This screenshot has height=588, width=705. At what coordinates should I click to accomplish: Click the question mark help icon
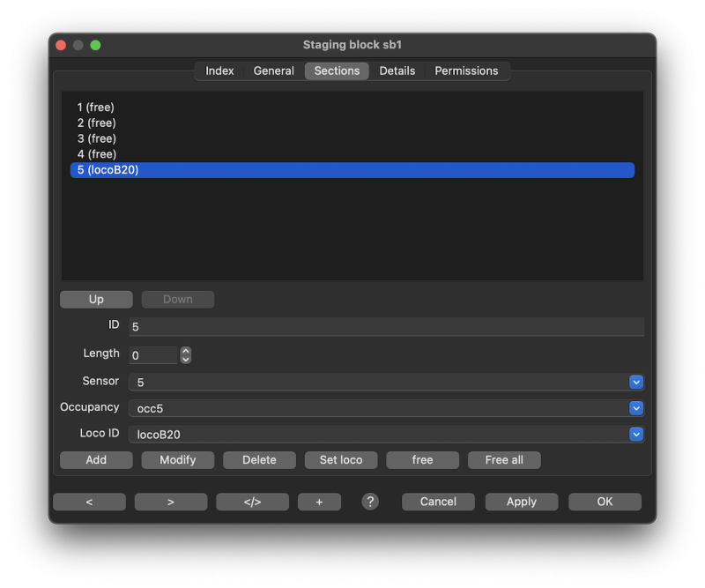coord(370,502)
